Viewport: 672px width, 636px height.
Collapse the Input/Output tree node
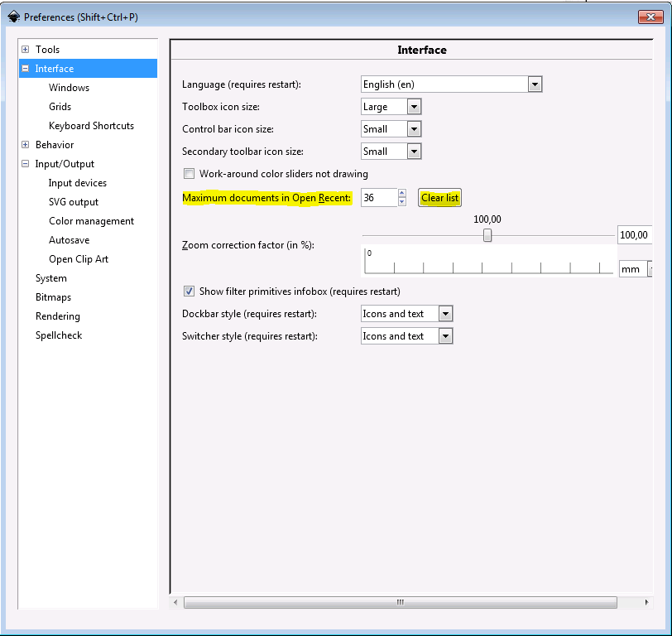[x=26, y=164]
